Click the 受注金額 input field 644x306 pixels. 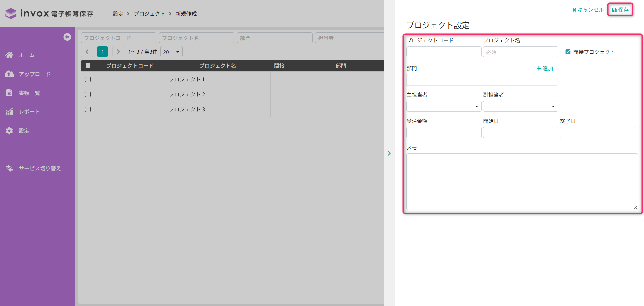click(x=444, y=133)
